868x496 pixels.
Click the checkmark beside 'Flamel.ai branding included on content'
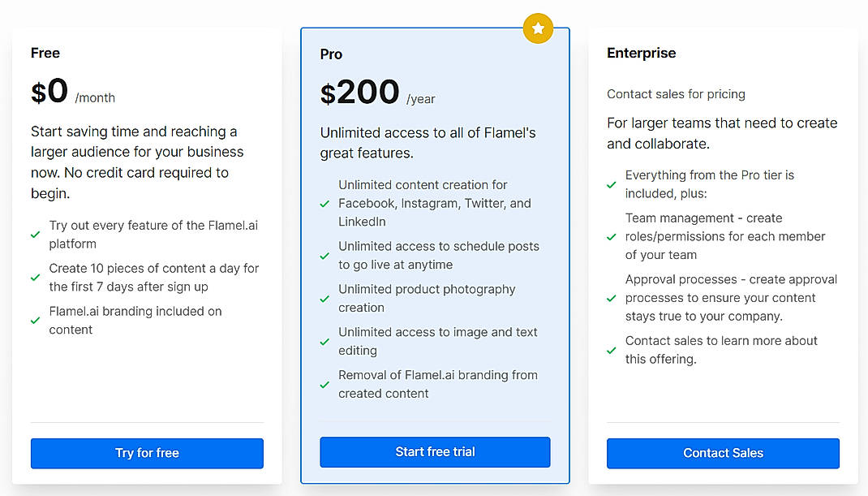(x=36, y=321)
